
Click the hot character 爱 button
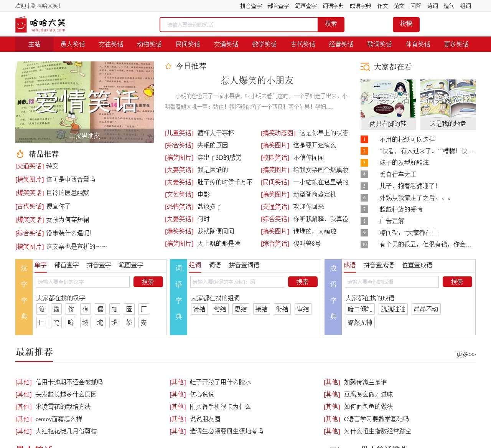coord(41,309)
